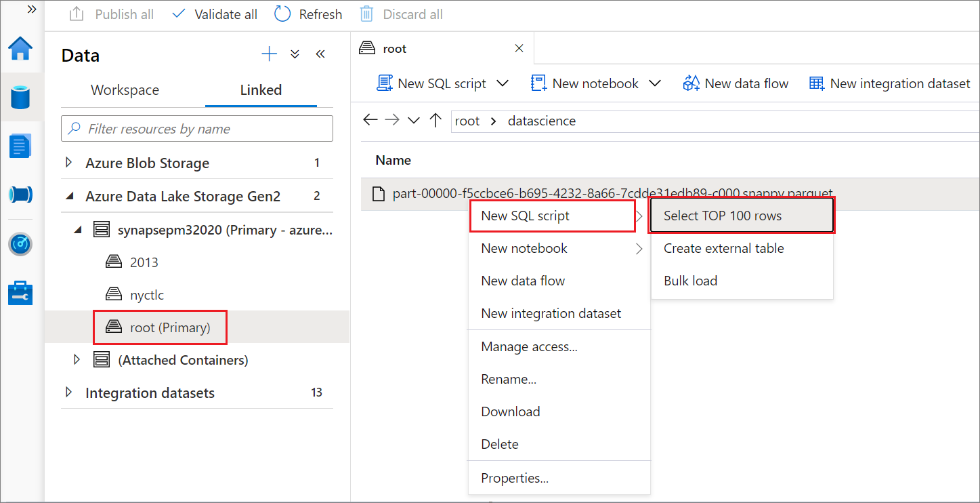The width and height of the screenshot is (980, 503).
Task: Select the snappy.parquet file row
Action: pyautogui.click(x=670, y=194)
